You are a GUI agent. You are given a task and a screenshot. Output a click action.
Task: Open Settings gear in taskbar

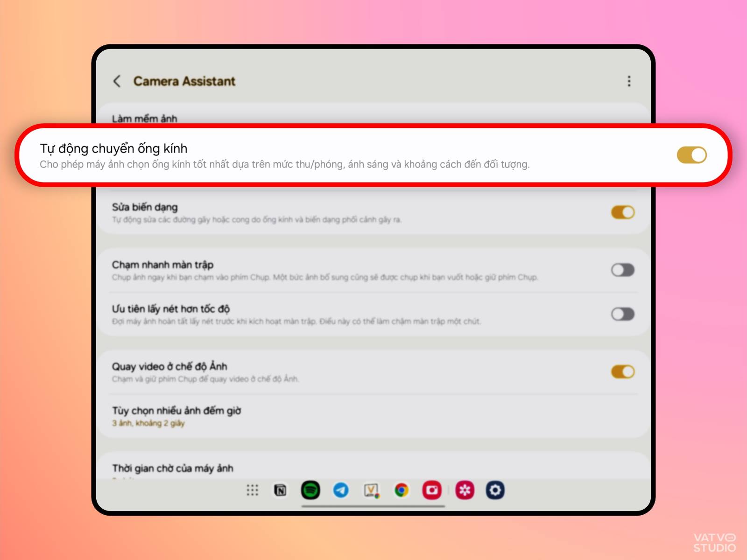(x=495, y=490)
